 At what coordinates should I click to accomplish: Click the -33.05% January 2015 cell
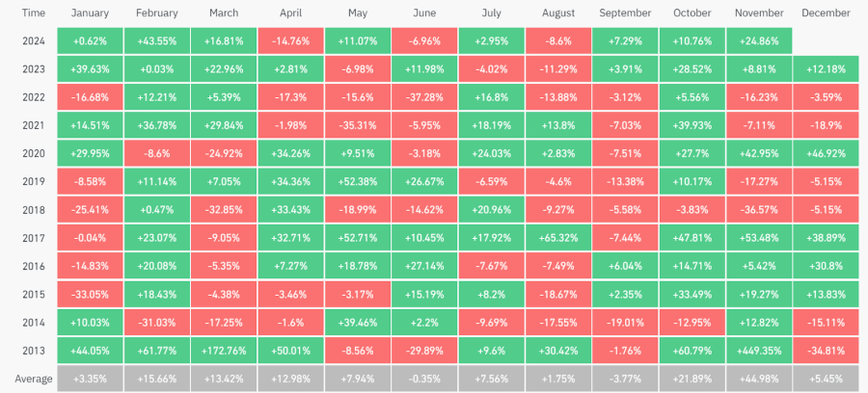tap(90, 294)
